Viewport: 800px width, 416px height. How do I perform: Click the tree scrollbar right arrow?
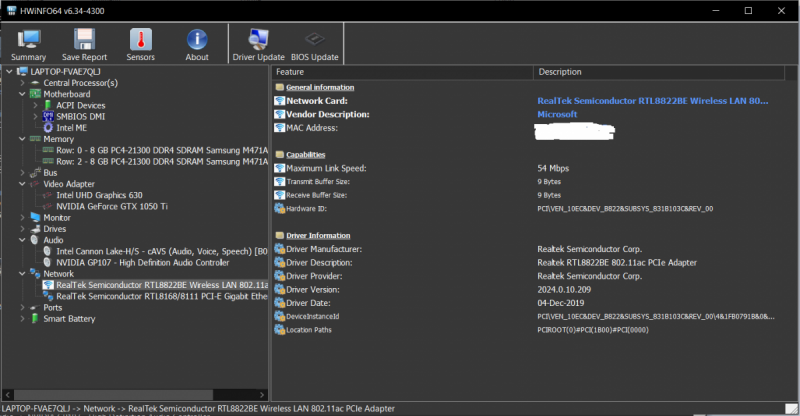pos(262,395)
